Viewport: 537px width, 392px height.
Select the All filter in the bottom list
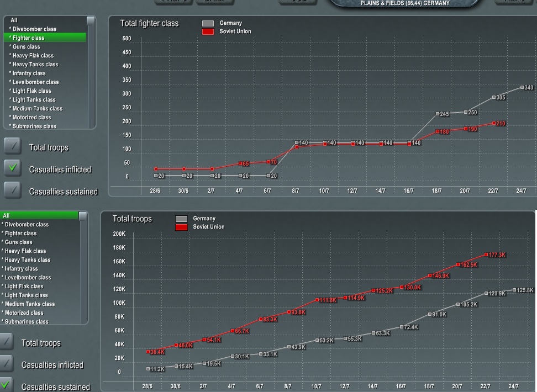coord(8,215)
